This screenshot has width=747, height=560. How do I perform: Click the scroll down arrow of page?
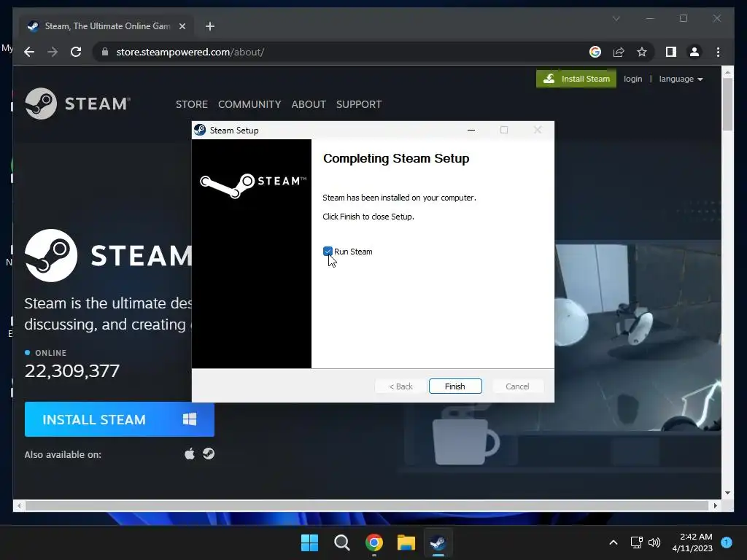click(x=727, y=493)
